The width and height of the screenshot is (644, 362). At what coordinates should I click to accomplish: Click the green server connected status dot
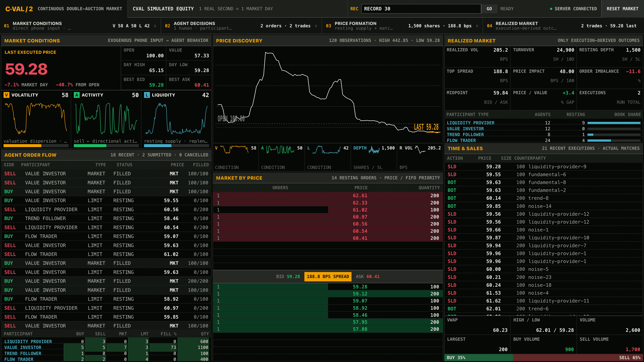pos(551,9)
